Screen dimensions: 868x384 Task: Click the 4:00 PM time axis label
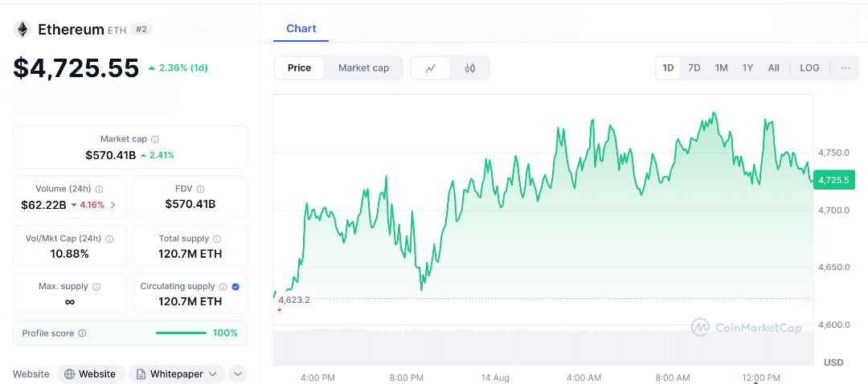317,378
